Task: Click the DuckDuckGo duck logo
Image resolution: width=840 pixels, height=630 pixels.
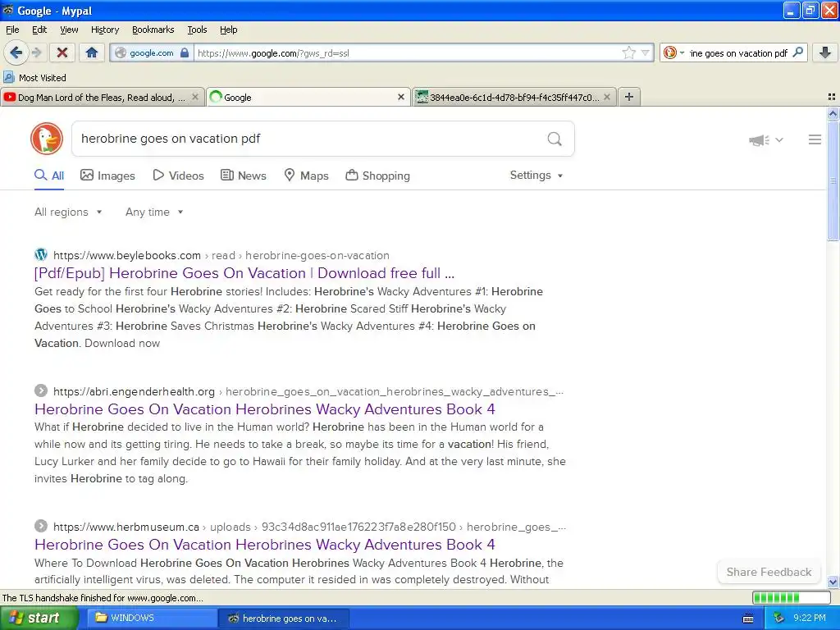Action: [47, 139]
